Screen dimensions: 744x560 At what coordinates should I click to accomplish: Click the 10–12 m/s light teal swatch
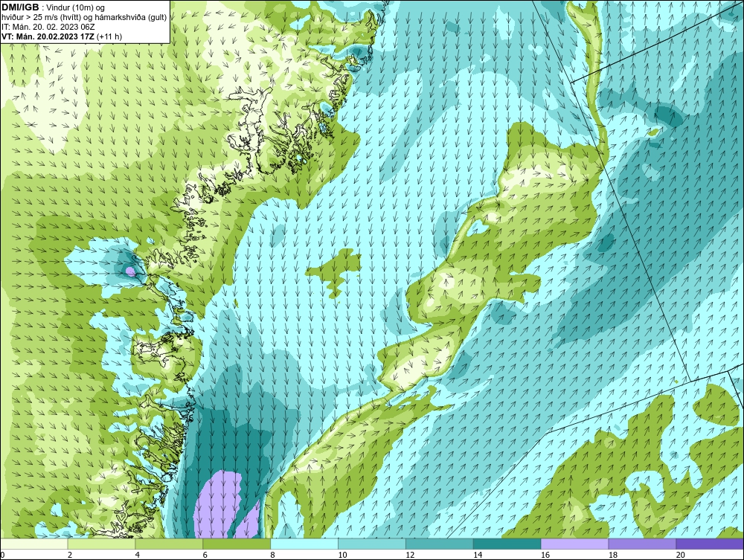[x=372, y=544]
